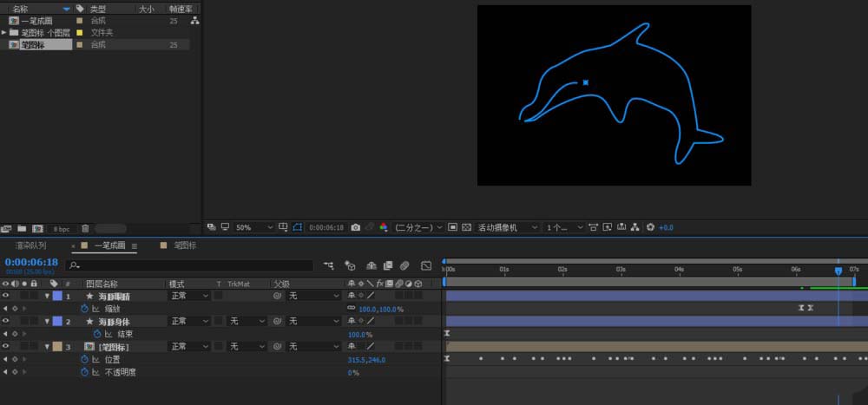868x405 pixels.
Task: Open the 50% magnification dropdown
Action: (253, 227)
